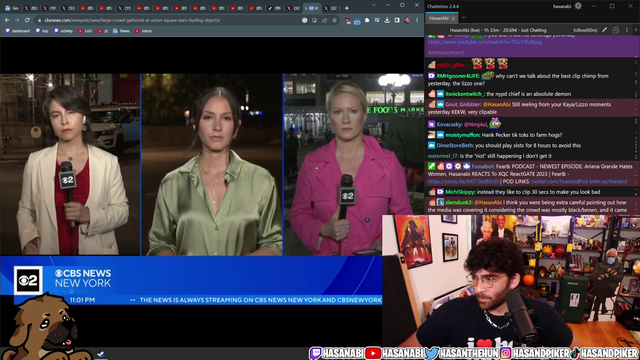The image size is (640, 360).
Task: Open youtube.com link in announcement
Action: point(484,42)
